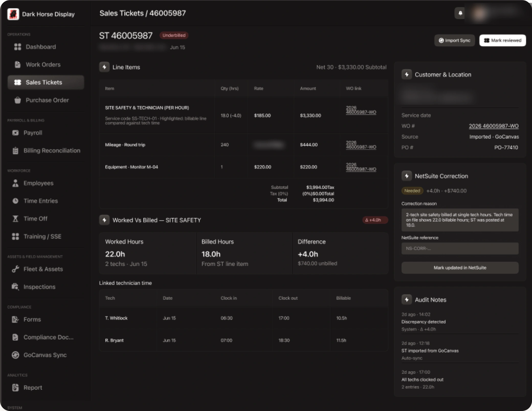Click the lightning icon beside NetSuite Correction

407,176
